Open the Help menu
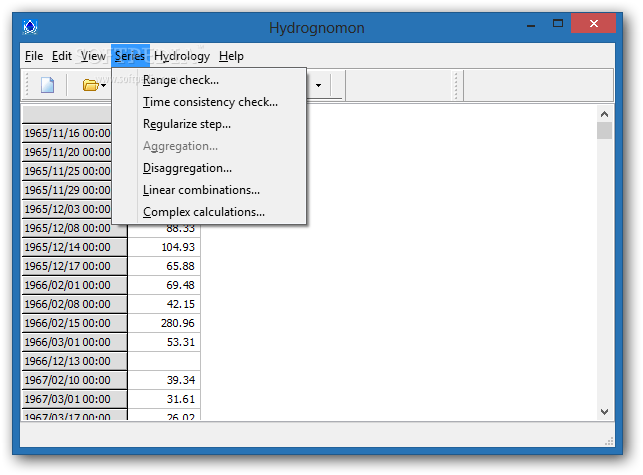 [x=231, y=56]
